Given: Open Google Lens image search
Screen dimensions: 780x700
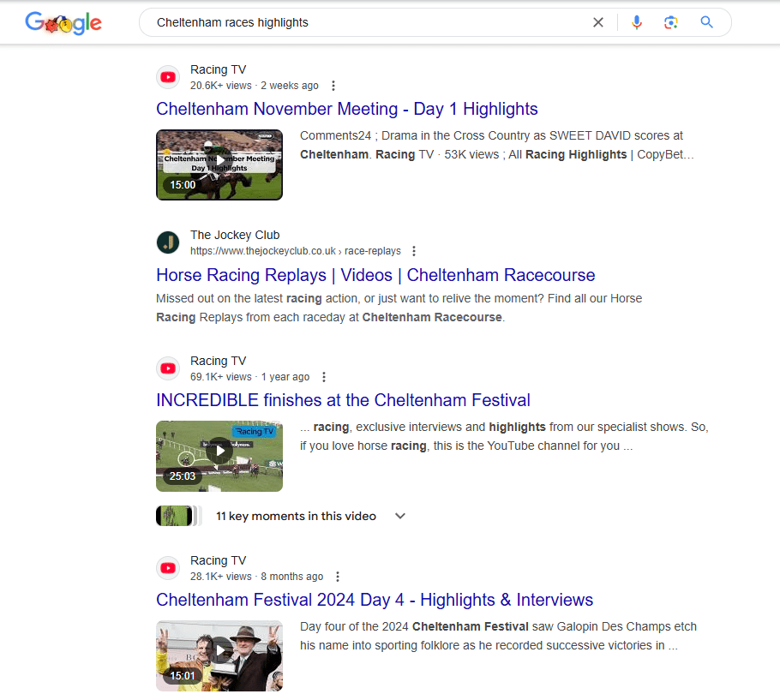Looking at the screenshot, I should pos(671,22).
